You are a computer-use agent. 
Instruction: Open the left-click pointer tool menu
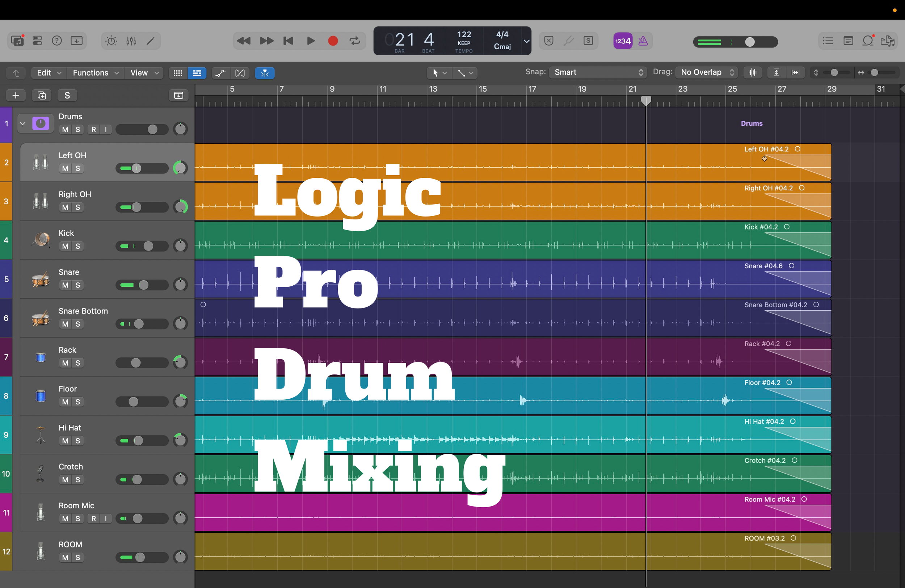pyautogui.click(x=439, y=73)
